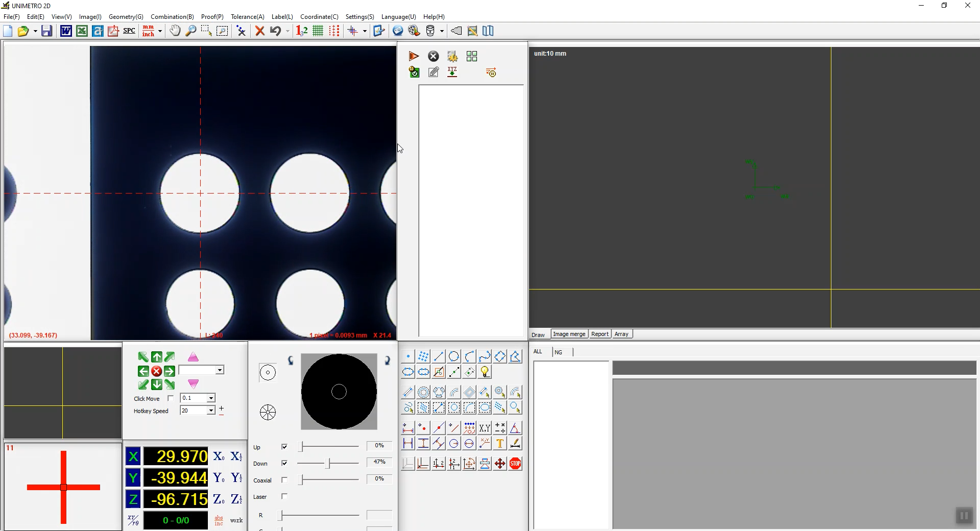Click the red STOP sign icon
Screen dimensions: 980x531
(x=515, y=464)
